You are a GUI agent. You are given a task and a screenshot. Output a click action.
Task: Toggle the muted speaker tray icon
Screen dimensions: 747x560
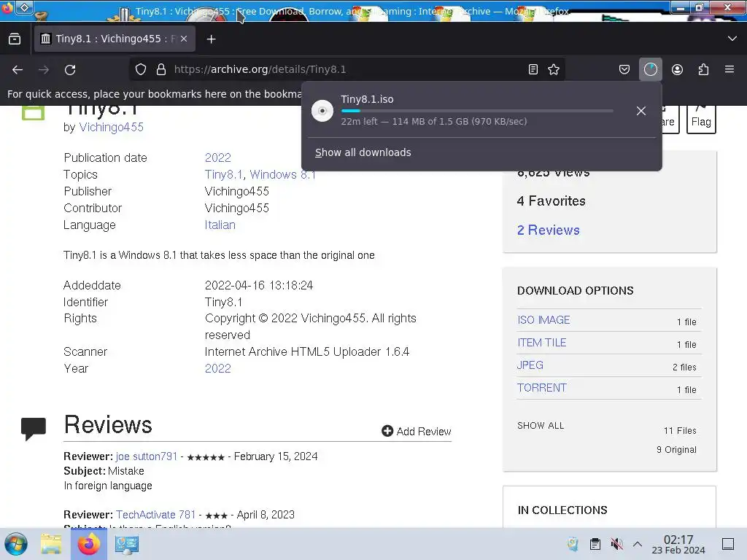pyautogui.click(x=617, y=544)
